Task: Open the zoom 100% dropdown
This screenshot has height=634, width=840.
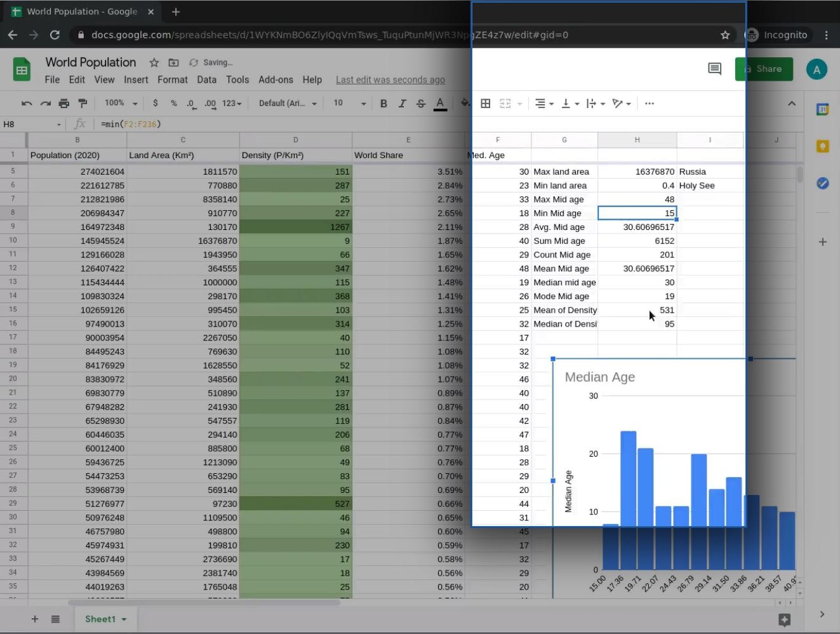Action: tap(121, 104)
